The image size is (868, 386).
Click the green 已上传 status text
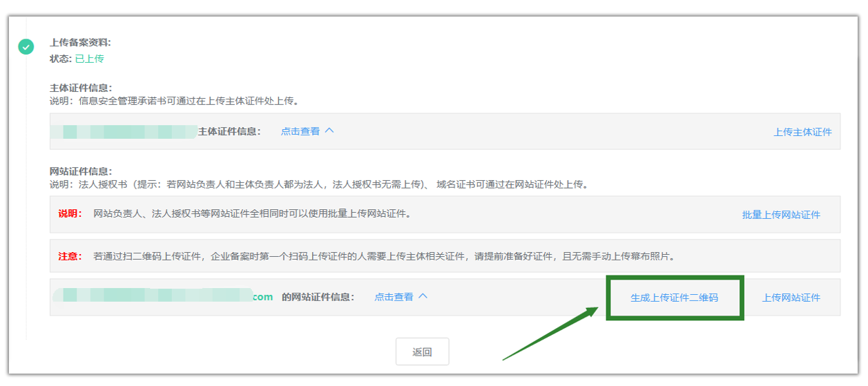tap(89, 59)
